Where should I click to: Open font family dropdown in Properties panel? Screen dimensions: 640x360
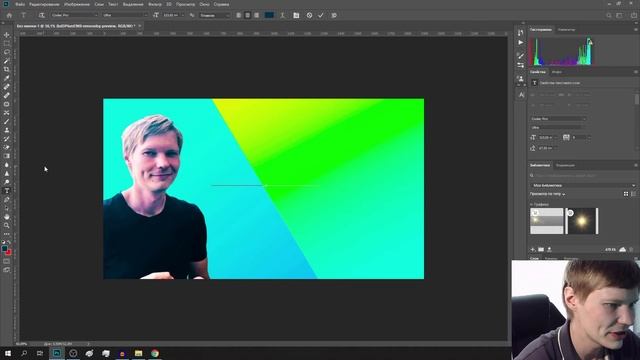click(x=558, y=119)
